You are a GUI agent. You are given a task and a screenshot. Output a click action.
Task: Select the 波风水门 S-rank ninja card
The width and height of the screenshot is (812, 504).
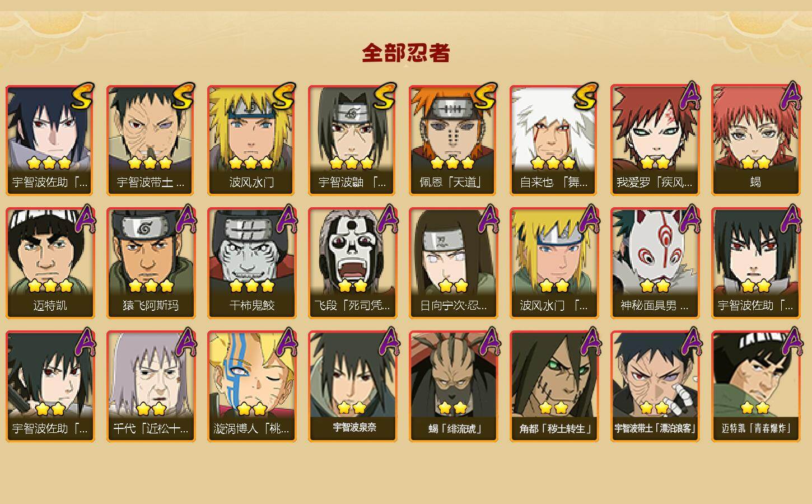[x=251, y=140]
